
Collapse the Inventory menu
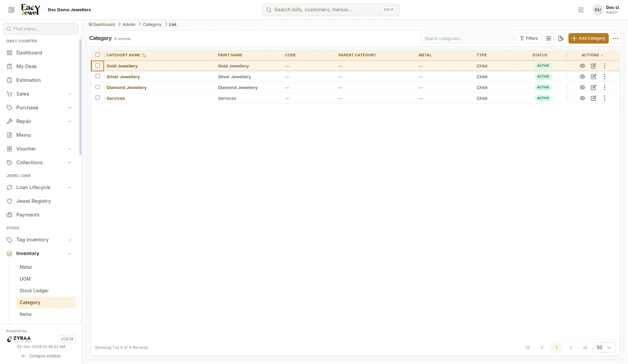(x=39, y=253)
